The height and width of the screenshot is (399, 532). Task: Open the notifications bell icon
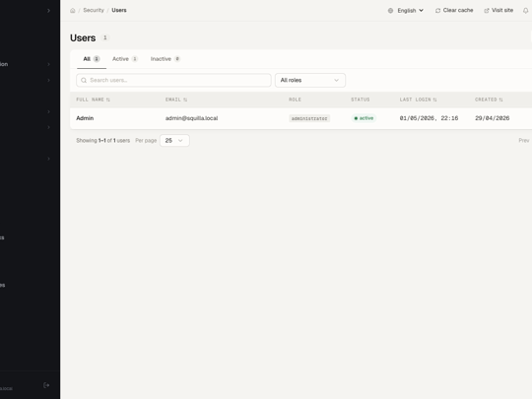[x=525, y=11]
